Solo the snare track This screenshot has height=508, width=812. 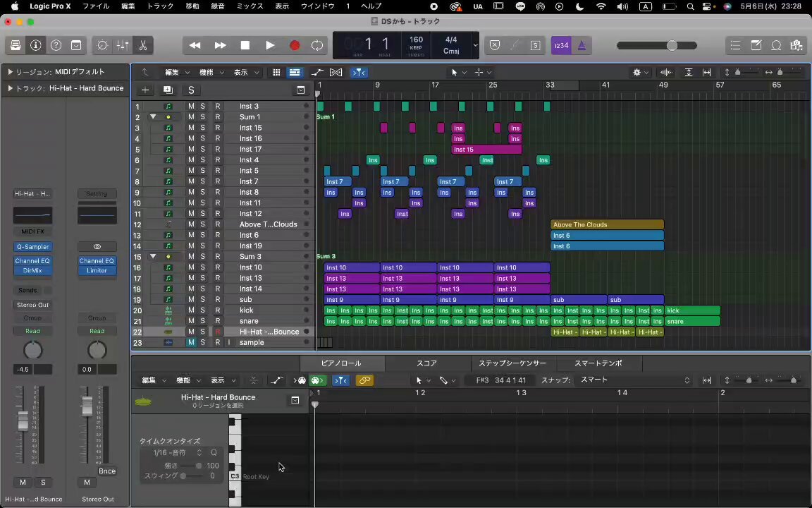[202, 321]
